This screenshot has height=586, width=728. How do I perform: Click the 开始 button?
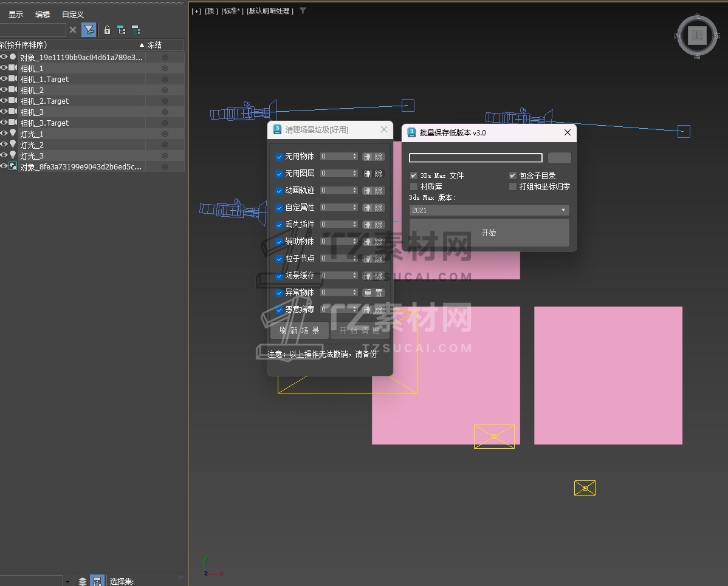[x=489, y=233]
